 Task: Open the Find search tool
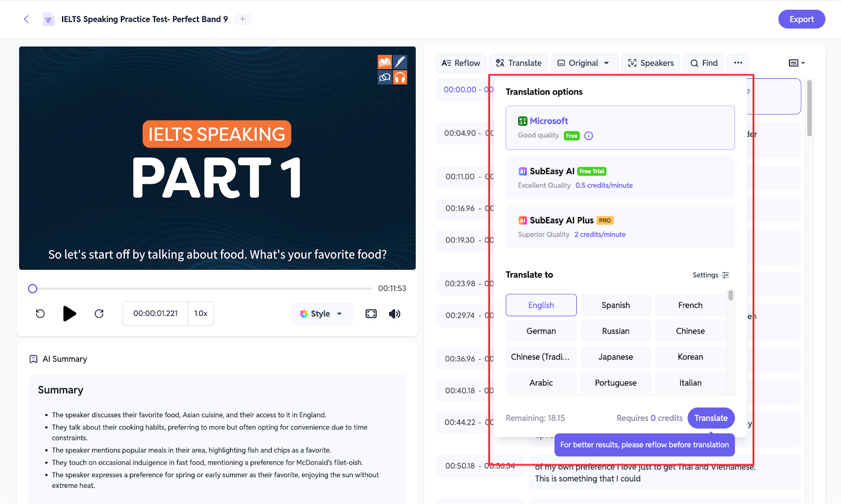[704, 63]
